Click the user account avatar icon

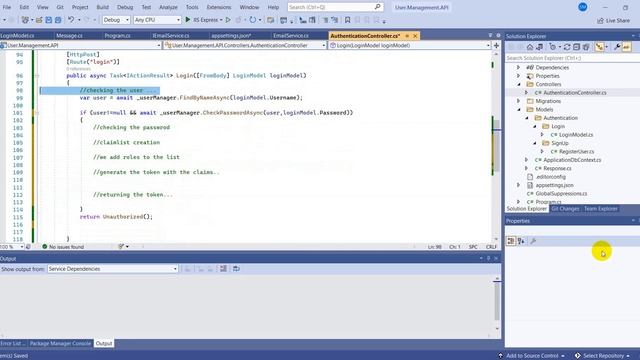(x=583, y=7)
